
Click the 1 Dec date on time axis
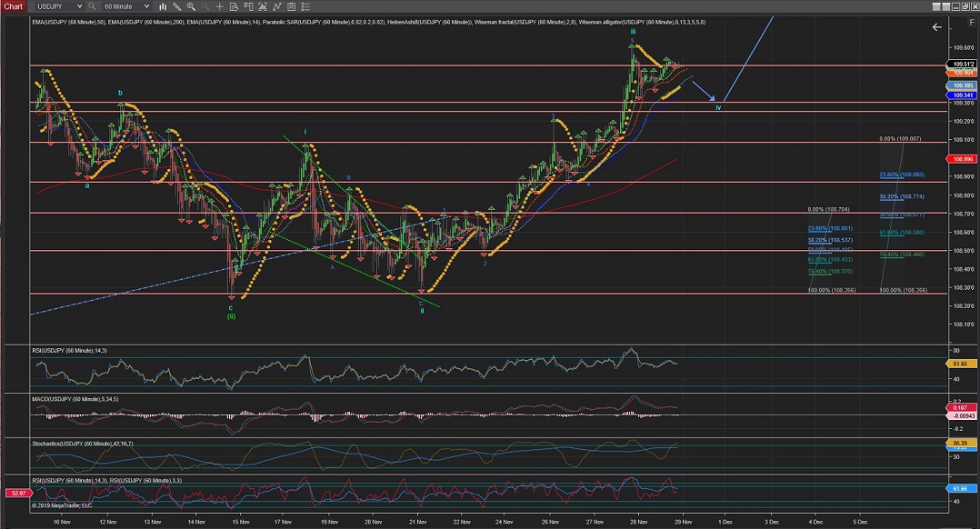coord(725,522)
